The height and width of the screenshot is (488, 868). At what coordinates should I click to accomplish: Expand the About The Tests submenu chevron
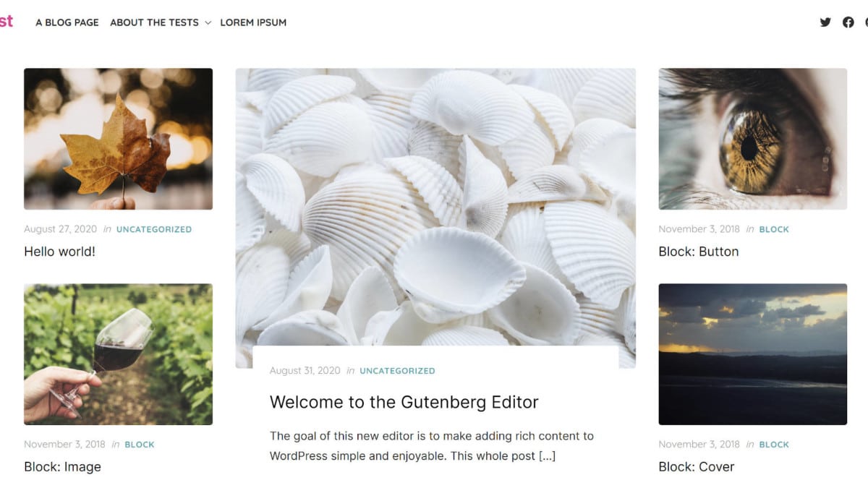coord(208,23)
